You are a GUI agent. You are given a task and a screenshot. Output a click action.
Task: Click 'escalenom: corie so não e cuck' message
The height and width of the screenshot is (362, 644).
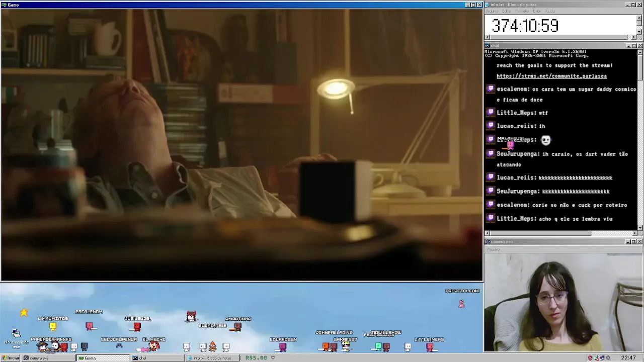click(x=561, y=205)
